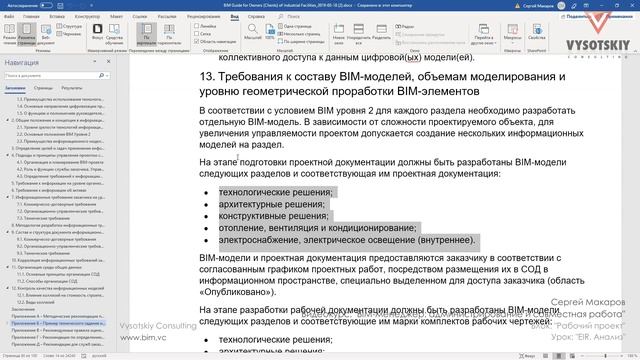Click the pen icon in the title bar

click(574, 6)
